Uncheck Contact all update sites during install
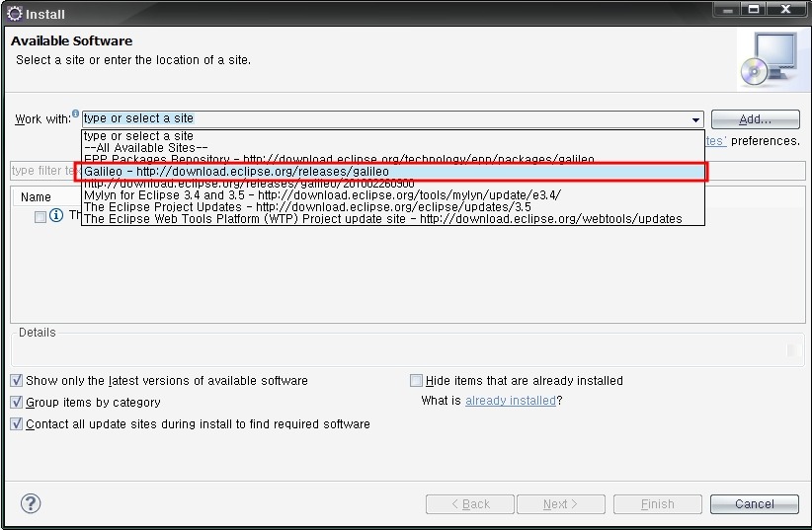 (x=17, y=423)
